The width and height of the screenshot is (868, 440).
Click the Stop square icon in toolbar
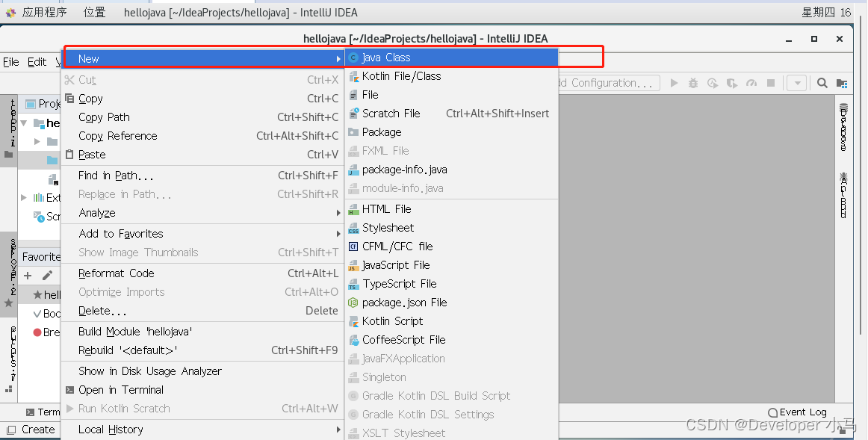click(771, 83)
